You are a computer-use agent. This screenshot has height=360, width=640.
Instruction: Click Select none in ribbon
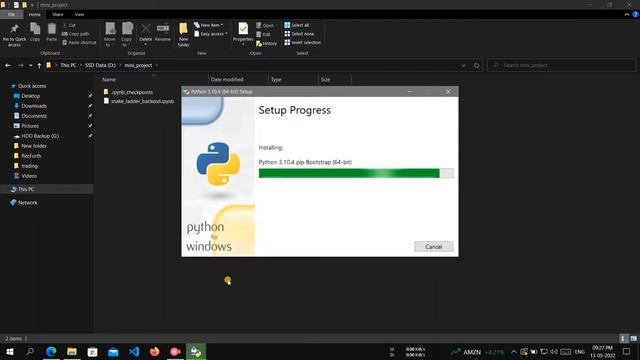click(x=299, y=34)
